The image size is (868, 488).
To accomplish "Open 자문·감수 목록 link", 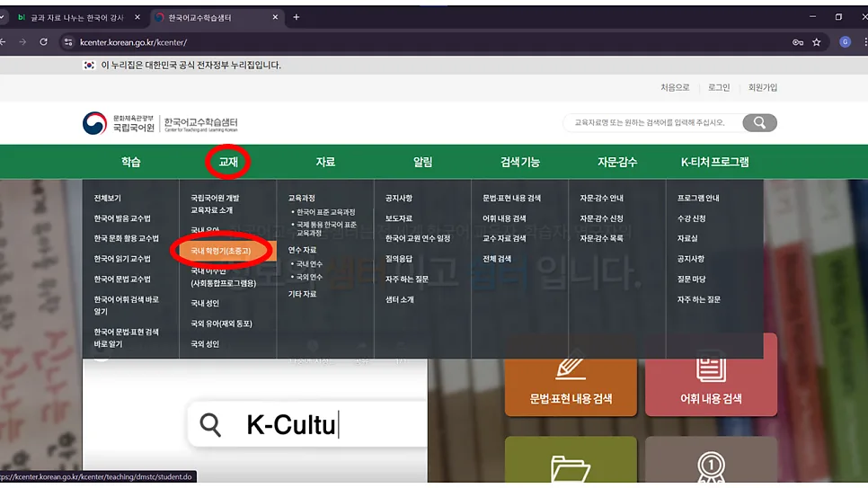I will [601, 238].
